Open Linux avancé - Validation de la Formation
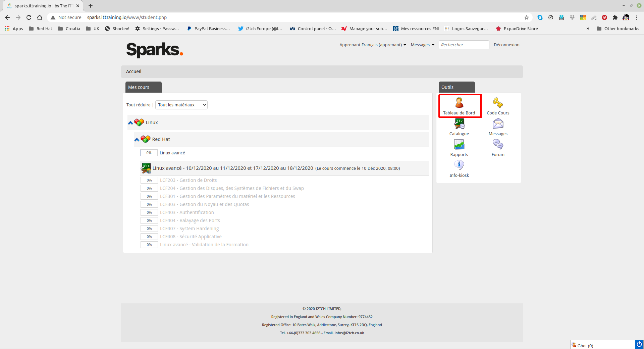Viewport: 644px width, 349px height. pos(204,245)
